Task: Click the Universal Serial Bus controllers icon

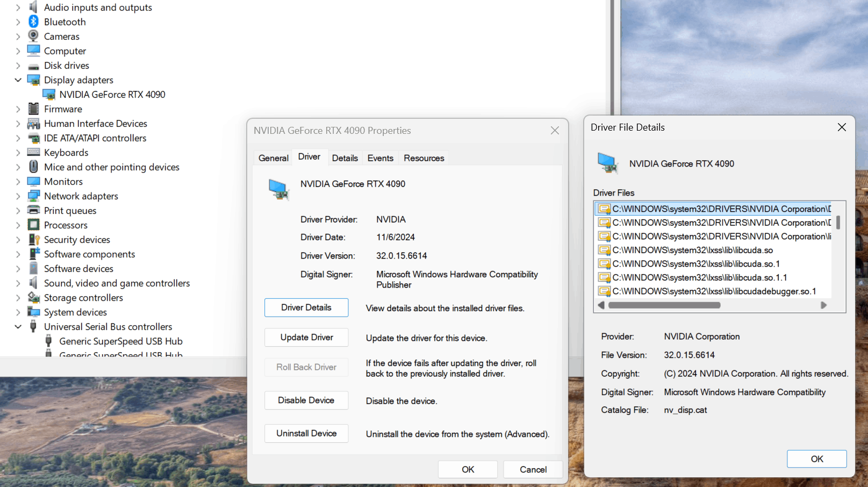Action: (x=33, y=326)
